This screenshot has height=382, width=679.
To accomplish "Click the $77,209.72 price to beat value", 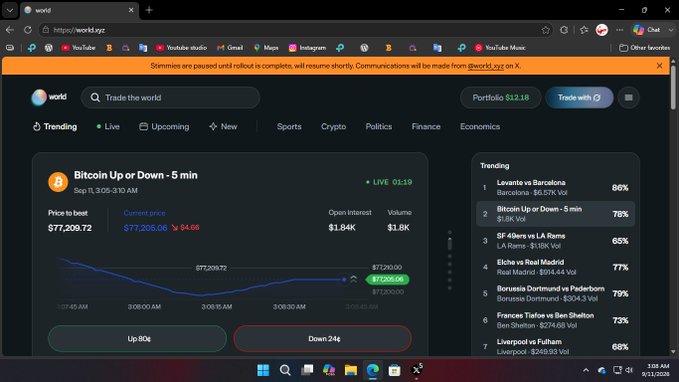I will tap(70, 228).
